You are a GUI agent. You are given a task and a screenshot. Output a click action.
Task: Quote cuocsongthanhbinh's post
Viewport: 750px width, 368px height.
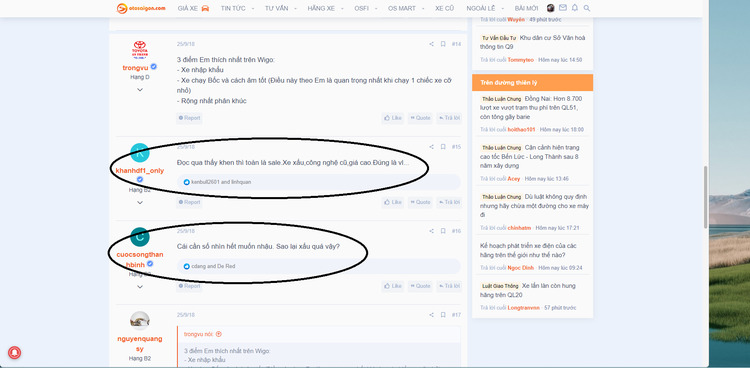click(x=420, y=286)
